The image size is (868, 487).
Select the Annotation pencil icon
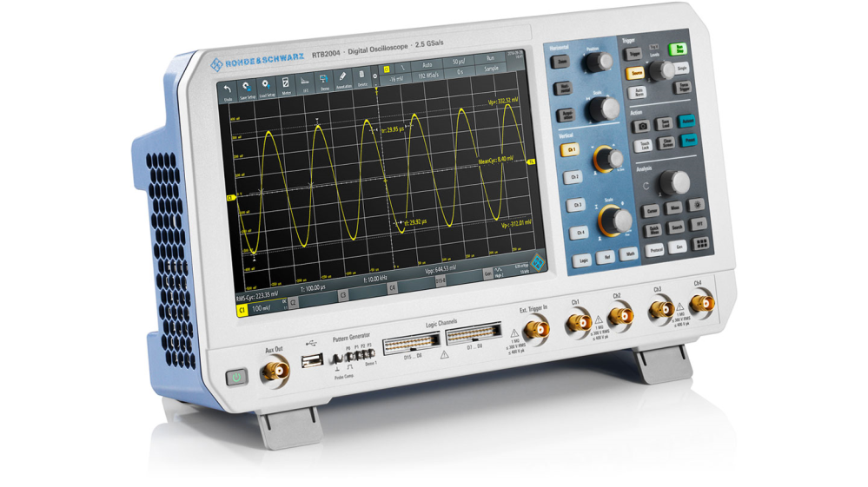343,82
